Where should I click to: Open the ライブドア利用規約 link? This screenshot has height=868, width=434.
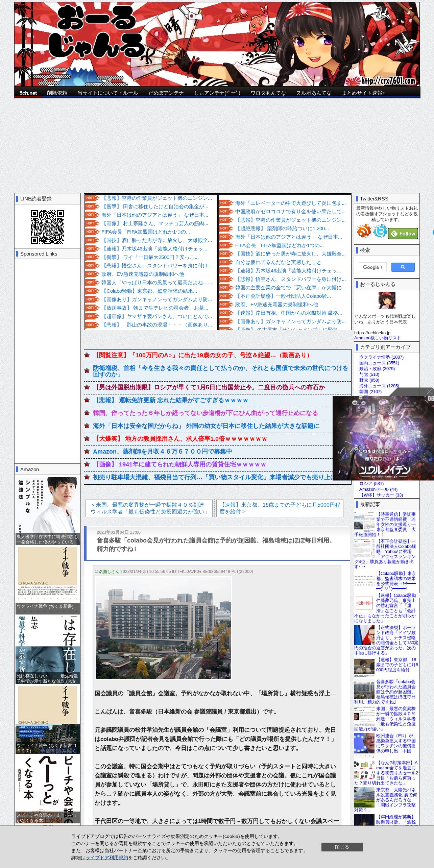click(107, 857)
